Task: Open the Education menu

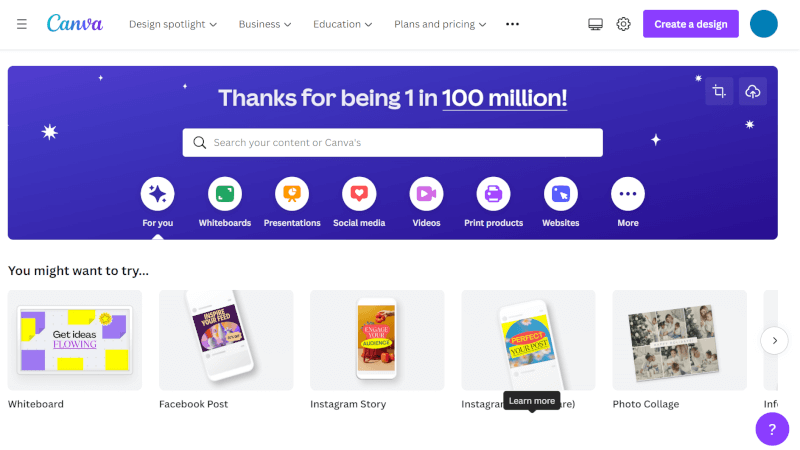Action: tap(342, 24)
